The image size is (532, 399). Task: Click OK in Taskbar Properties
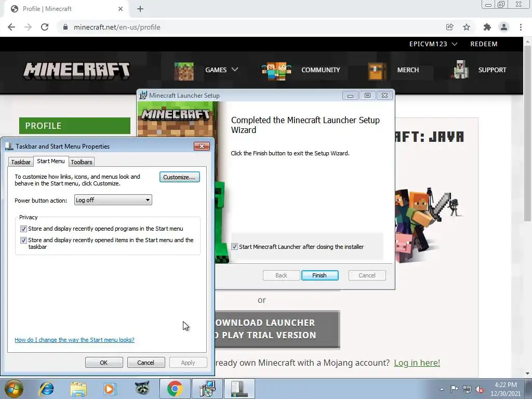(x=104, y=362)
